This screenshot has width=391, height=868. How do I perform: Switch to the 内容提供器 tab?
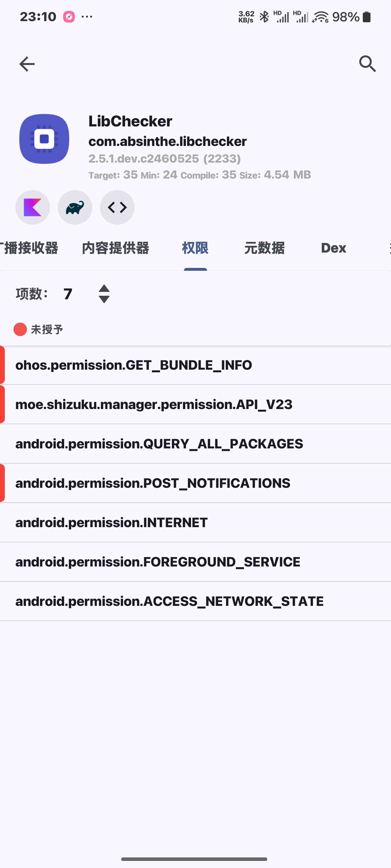click(x=115, y=248)
